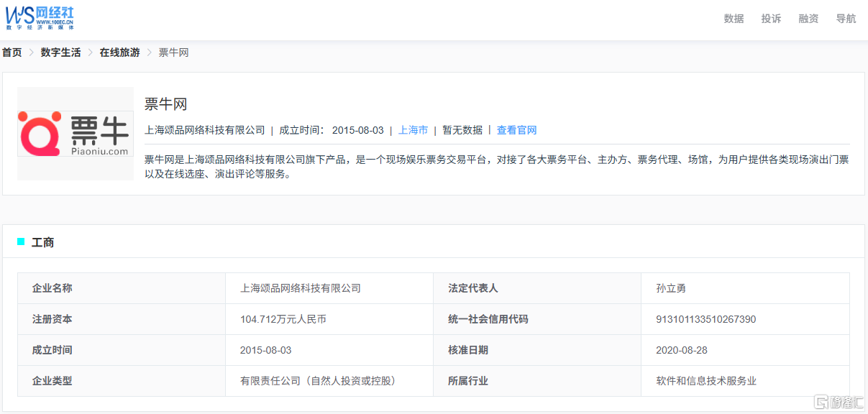Open the 查看官网 link
868x414 pixels.
coord(516,130)
